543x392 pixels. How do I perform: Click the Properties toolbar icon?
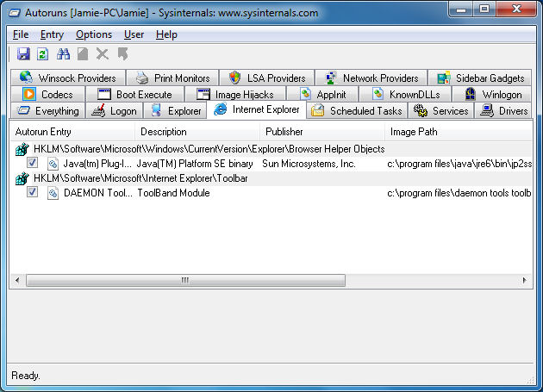point(83,54)
